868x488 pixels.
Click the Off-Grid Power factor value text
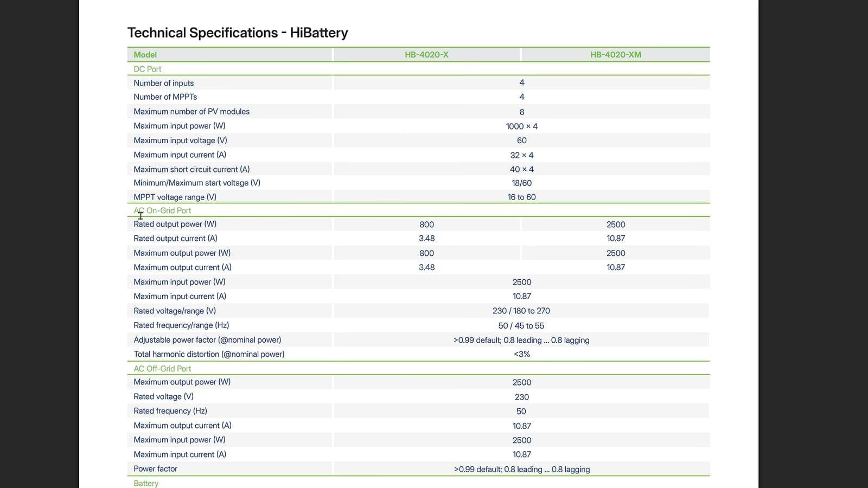(x=522, y=470)
